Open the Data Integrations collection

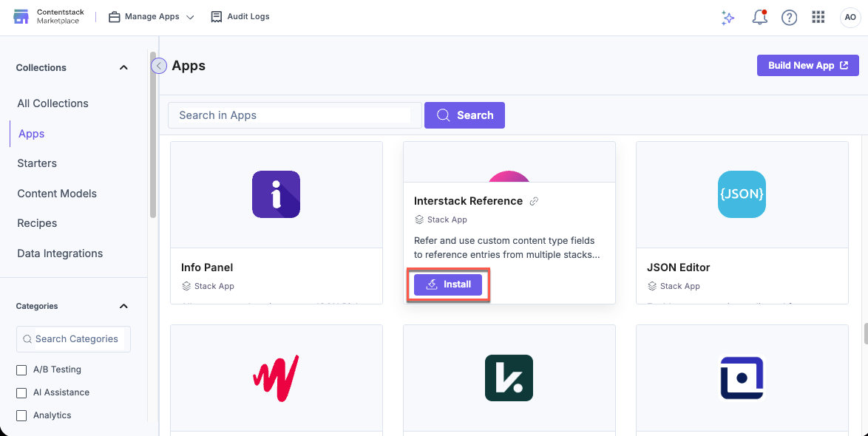tap(60, 253)
